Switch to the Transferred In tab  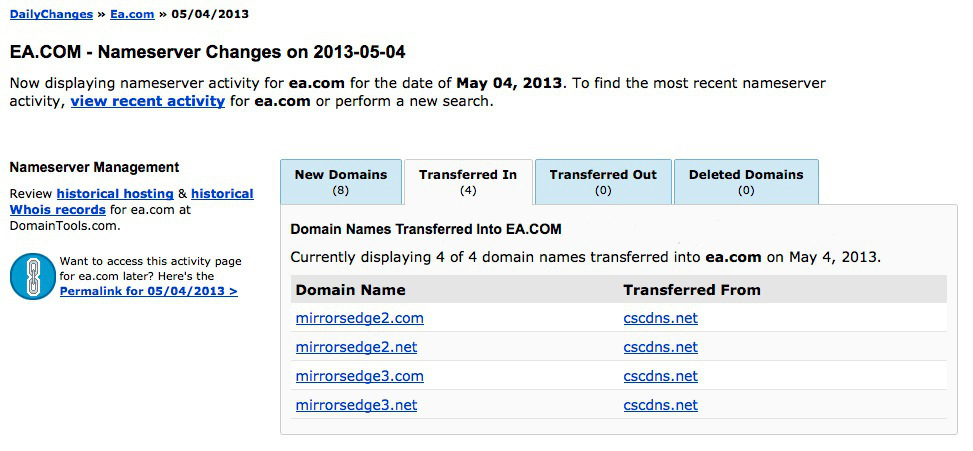coord(468,182)
